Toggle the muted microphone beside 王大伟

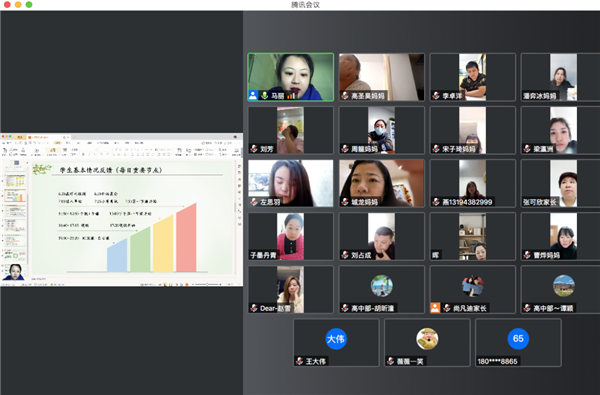click(299, 361)
